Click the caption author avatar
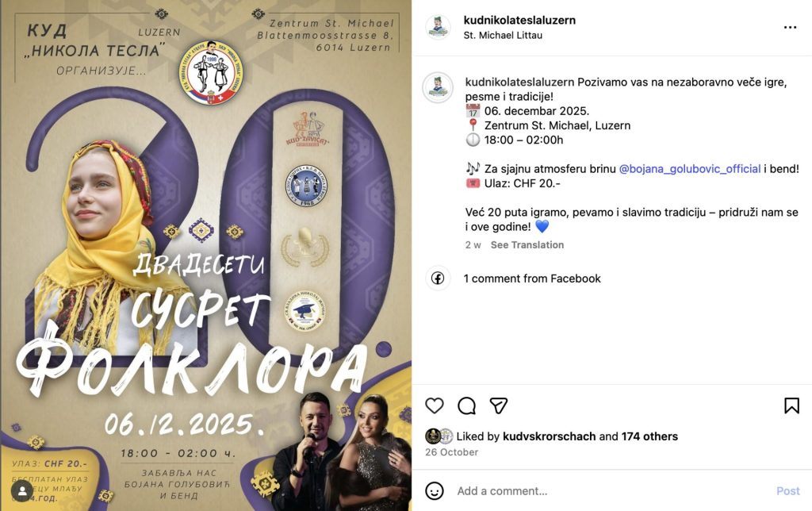812x511 pixels. pyautogui.click(x=438, y=87)
